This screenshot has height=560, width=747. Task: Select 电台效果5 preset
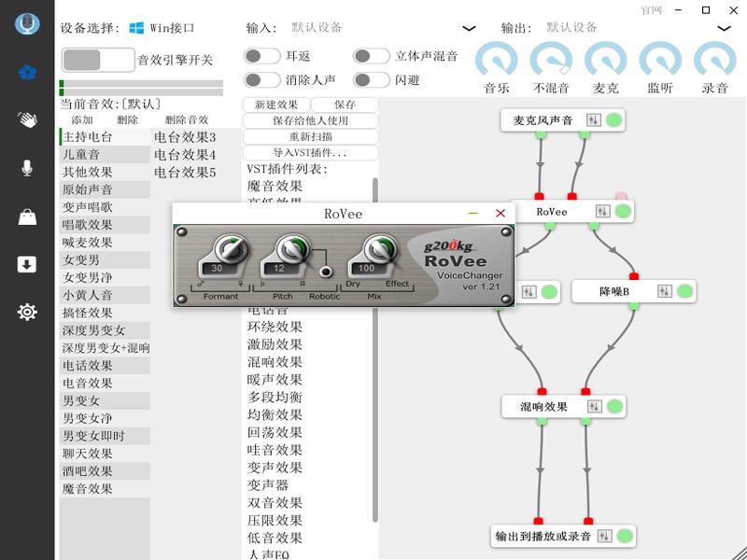coord(185,173)
